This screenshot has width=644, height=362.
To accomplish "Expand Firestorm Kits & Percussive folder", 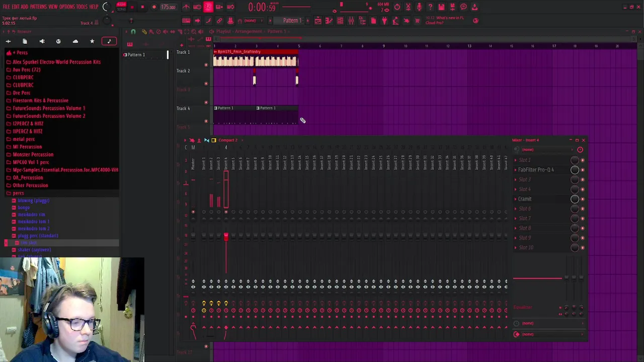I will 40,101.
